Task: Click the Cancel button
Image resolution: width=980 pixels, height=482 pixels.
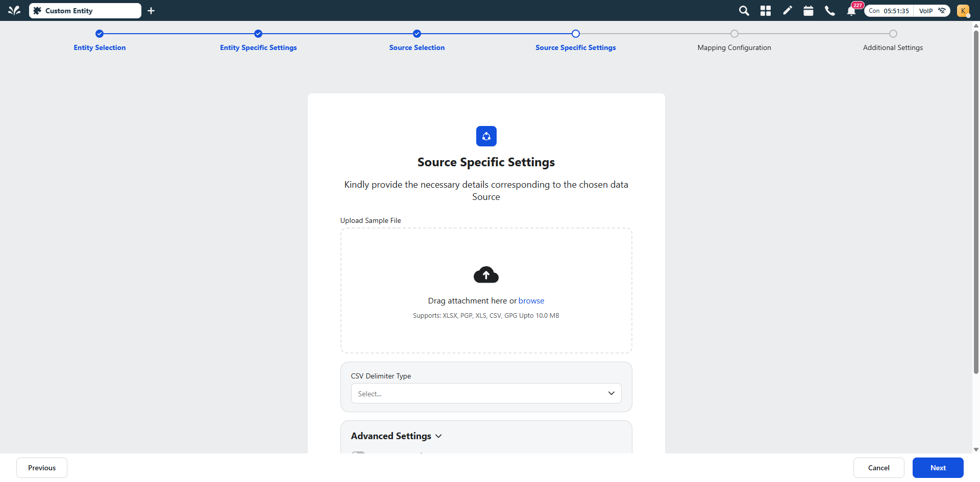Action: tap(879, 468)
